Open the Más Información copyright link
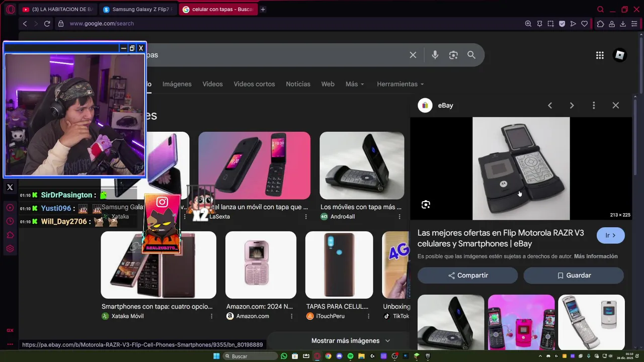The height and width of the screenshot is (362, 644). [596, 256]
